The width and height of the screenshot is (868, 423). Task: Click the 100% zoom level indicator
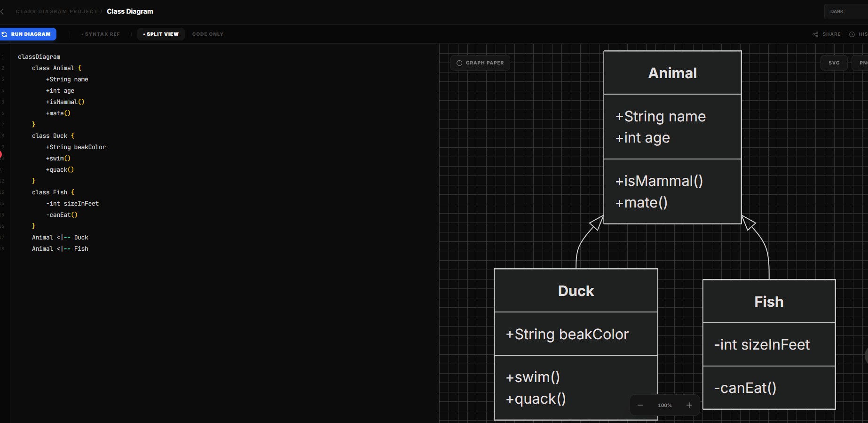coord(665,405)
